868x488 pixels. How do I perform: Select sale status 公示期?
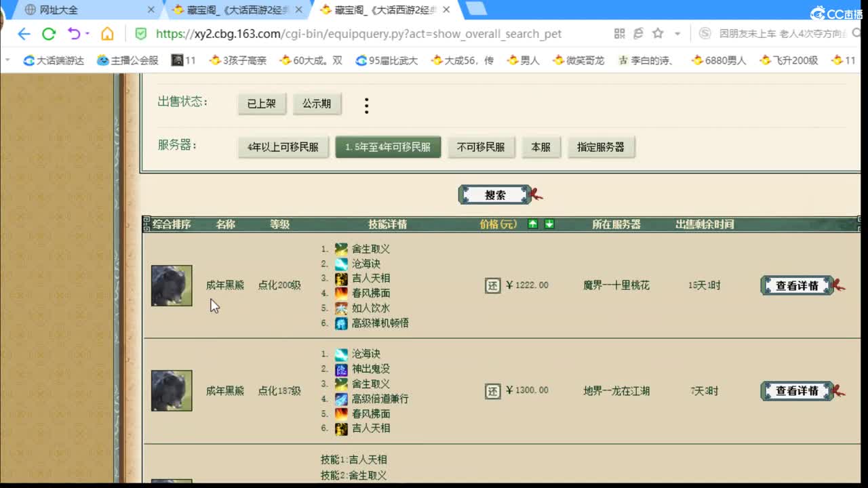[x=317, y=104]
